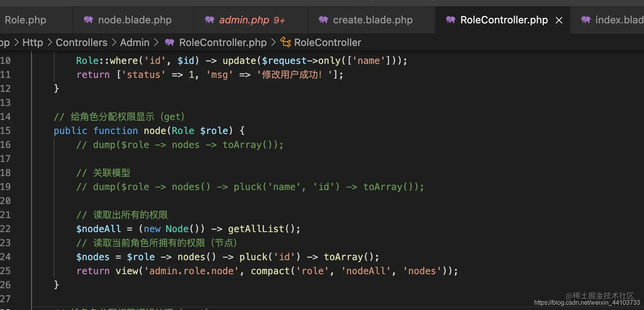Click the PHP icon on index.blade tab

(x=586, y=20)
